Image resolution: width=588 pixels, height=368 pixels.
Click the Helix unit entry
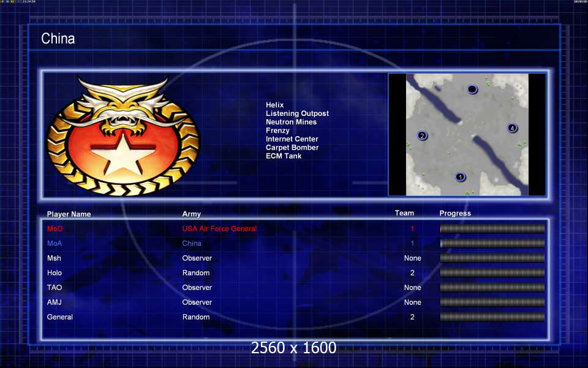point(274,105)
